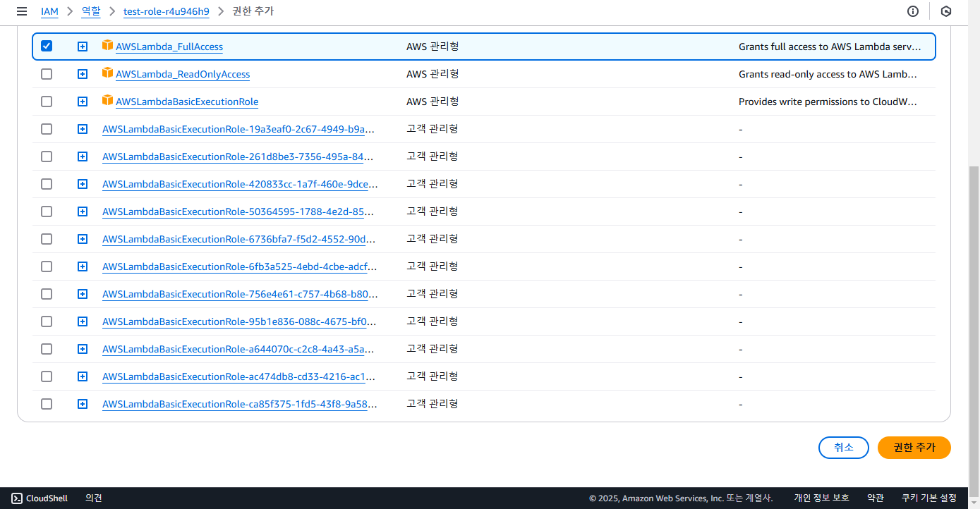Expand the AWSLambda_ReadOnlyAccess policy details
980x509 pixels.
pyautogui.click(x=83, y=74)
